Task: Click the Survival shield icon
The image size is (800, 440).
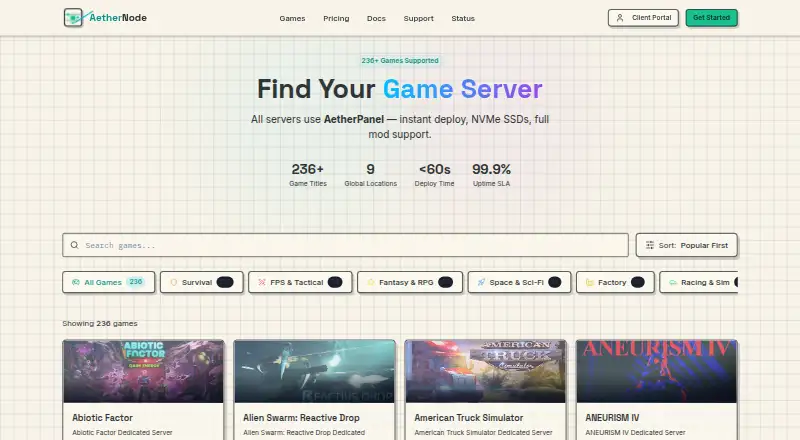Action: tap(173, 282)
